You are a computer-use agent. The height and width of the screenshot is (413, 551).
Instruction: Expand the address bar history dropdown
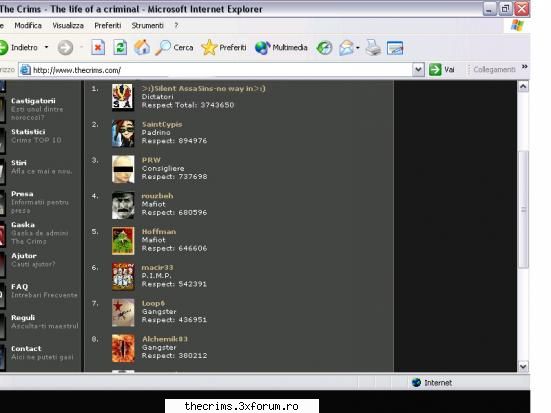418,70
